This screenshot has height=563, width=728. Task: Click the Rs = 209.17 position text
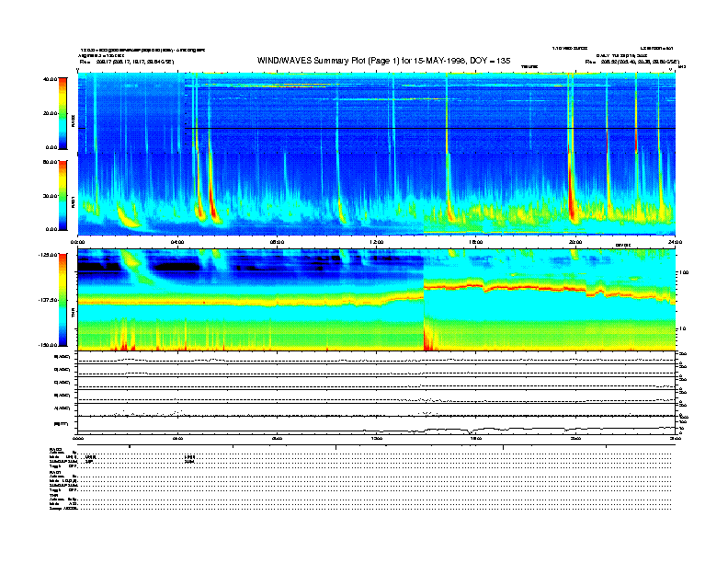(x=127, y=62)
